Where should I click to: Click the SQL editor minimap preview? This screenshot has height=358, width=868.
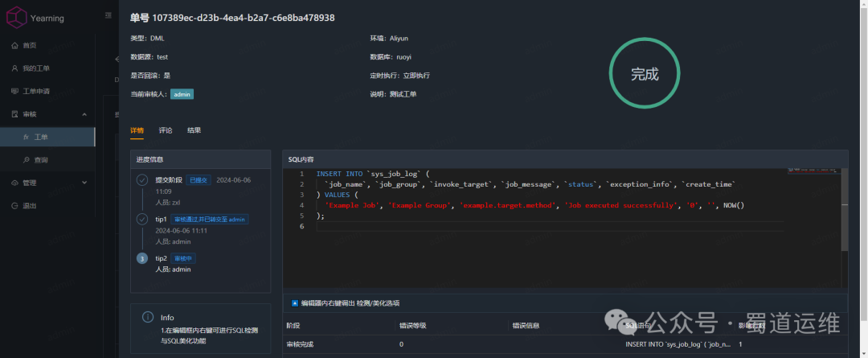[x=813, y=170]
